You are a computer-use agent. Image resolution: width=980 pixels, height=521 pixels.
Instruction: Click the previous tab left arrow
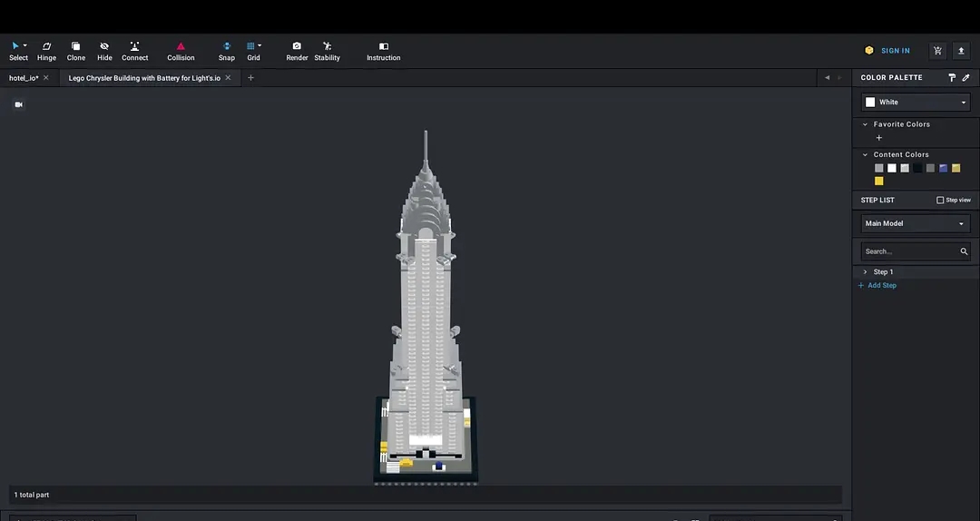point(827,77)
